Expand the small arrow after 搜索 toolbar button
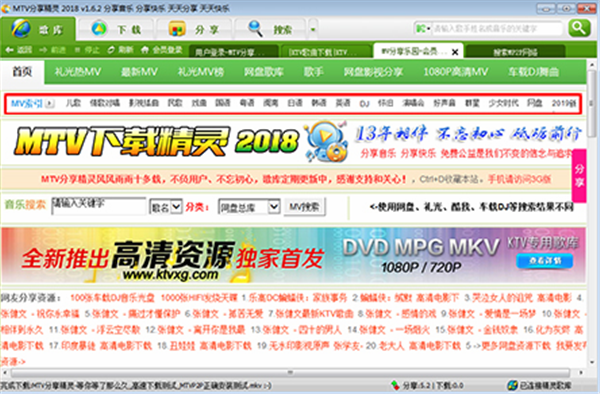 point(313,29)
